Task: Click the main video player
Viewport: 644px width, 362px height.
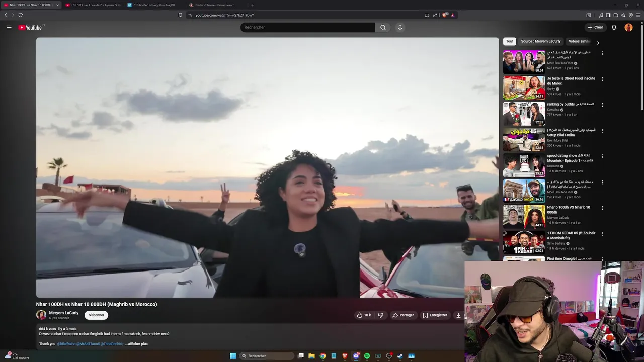Action: coord(267,167)
